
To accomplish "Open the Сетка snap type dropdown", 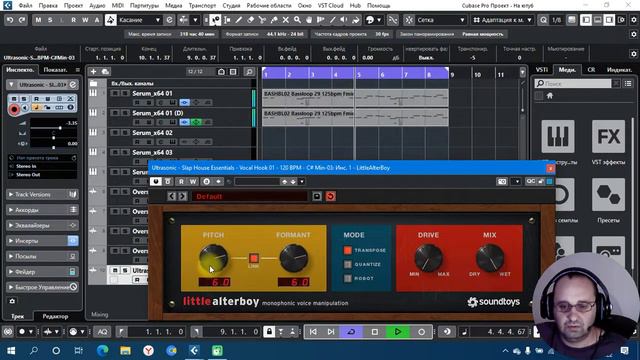I will (x=441, y=20).
